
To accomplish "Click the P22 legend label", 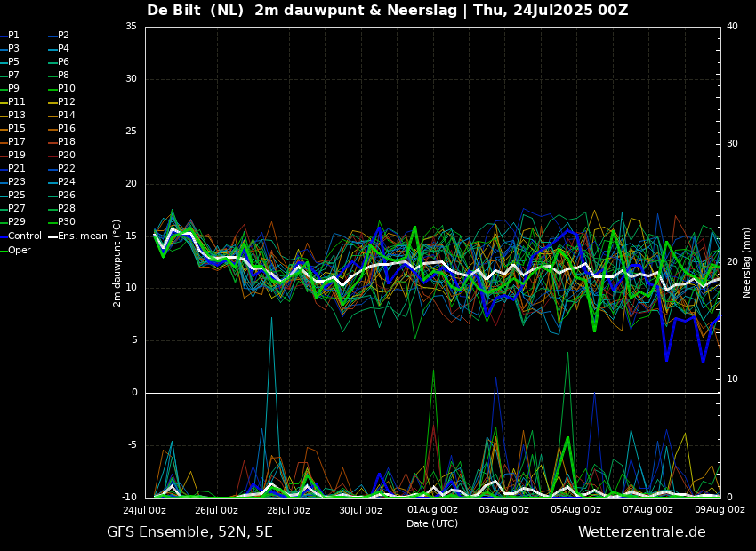I will (x=67, y=168).
